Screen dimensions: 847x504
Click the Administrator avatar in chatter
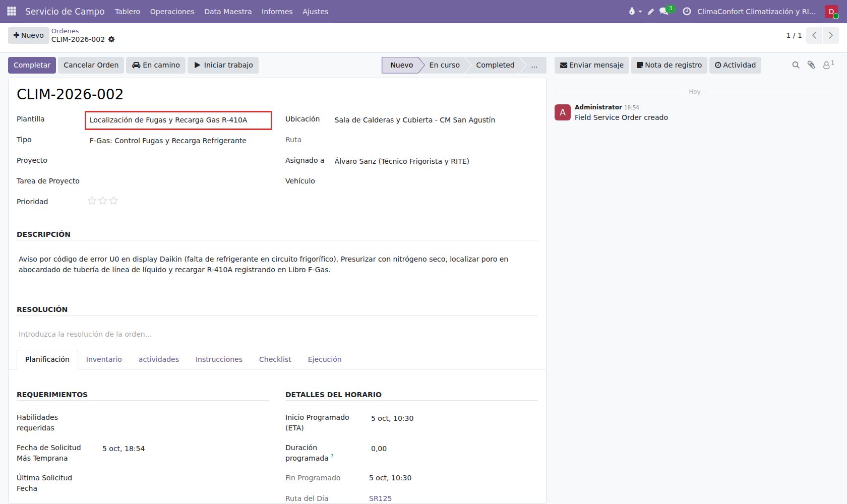[x=563, y=112]
